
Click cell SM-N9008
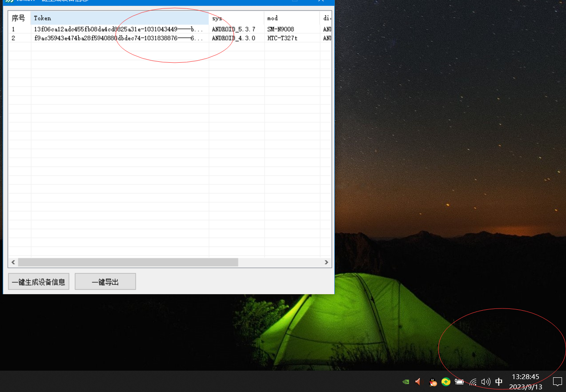(x=292, y=29)
